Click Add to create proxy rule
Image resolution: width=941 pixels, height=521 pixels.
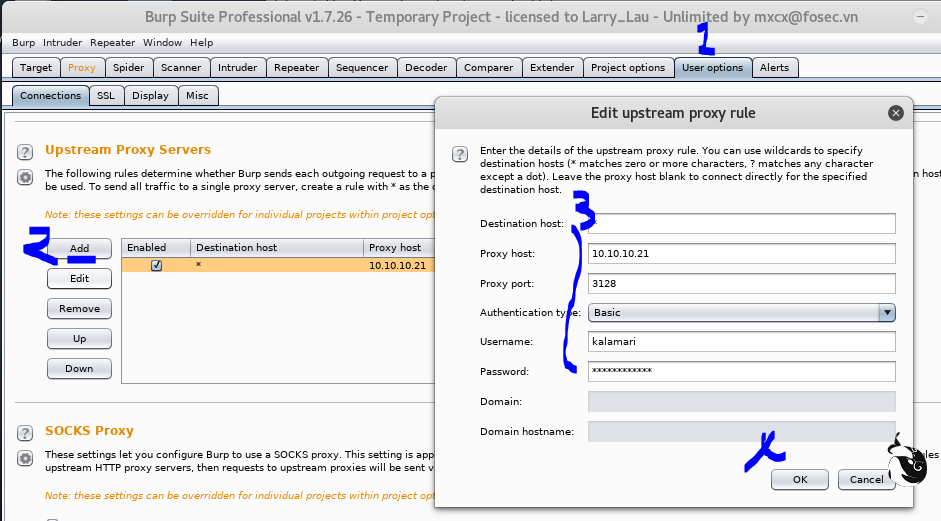pos(79,248)
